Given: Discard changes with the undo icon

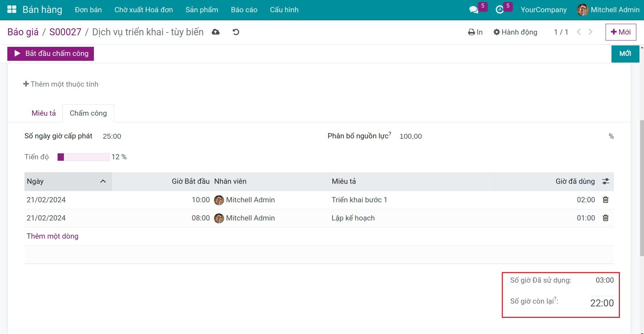Looking at the screenshot, I should tap(236, 32).
